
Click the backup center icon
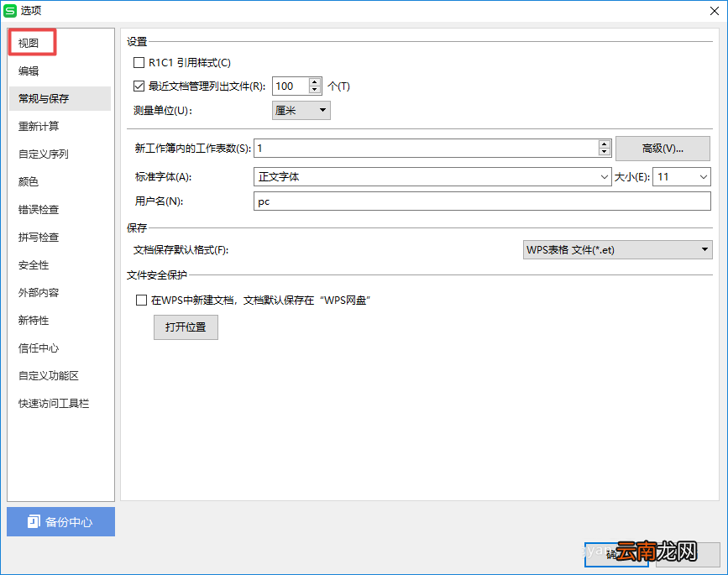coord(34,521)
